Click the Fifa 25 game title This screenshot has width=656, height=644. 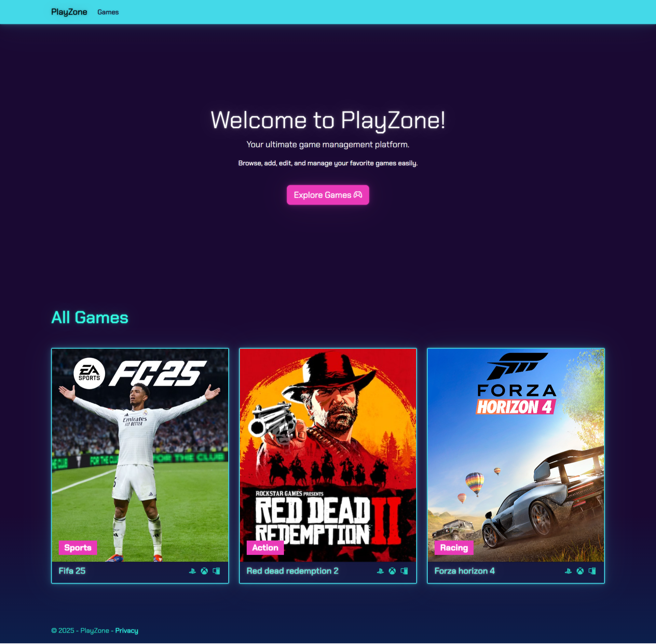click(72, 571)
